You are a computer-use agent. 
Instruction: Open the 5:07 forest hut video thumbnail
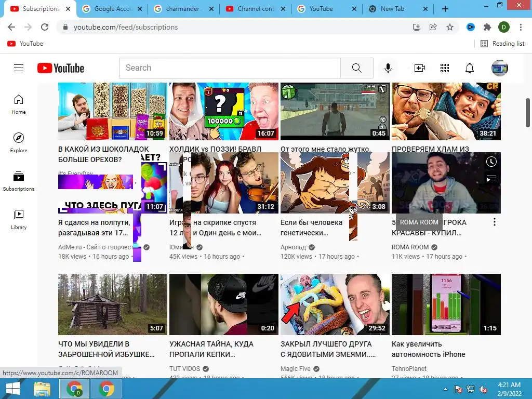coord(113,304)
